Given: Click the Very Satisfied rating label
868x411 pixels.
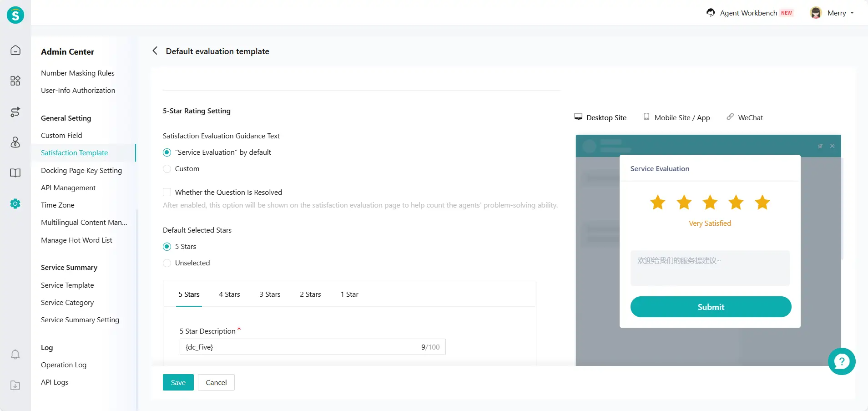Looking at the screenshot, I should point(710,223).
